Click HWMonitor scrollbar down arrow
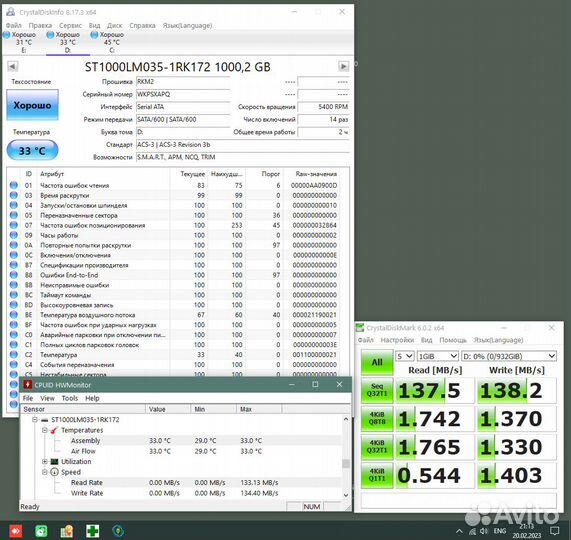The height and width of the screenshot is (540, 571). click(346, 495)
